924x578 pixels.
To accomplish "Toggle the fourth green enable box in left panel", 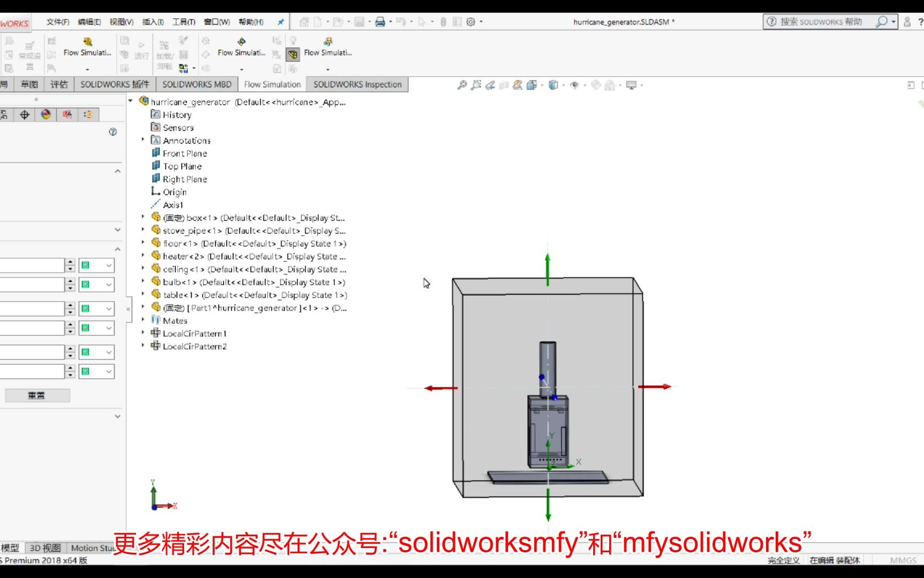I will click(x=85, y=327).
